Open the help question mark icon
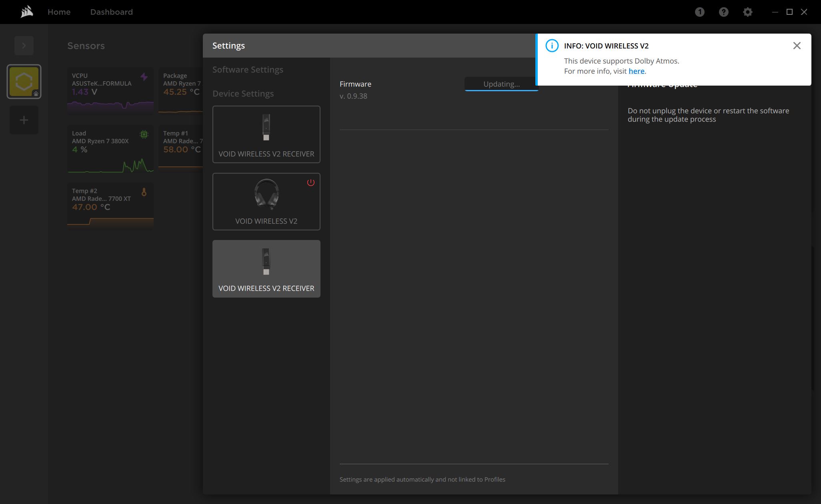The image size is (821, 504). tap(723, 12)
